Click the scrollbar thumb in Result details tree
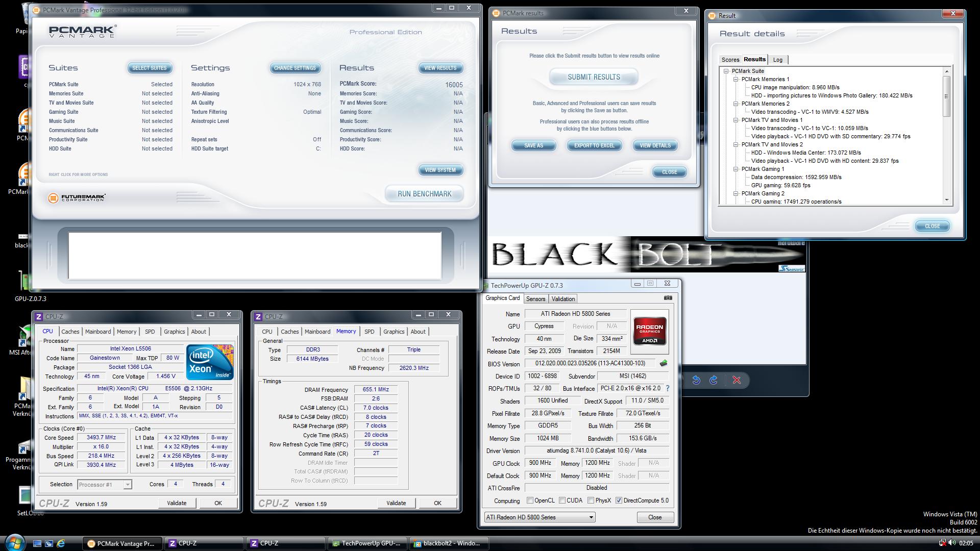Viewport: 980px width, 551px height. 946,96
